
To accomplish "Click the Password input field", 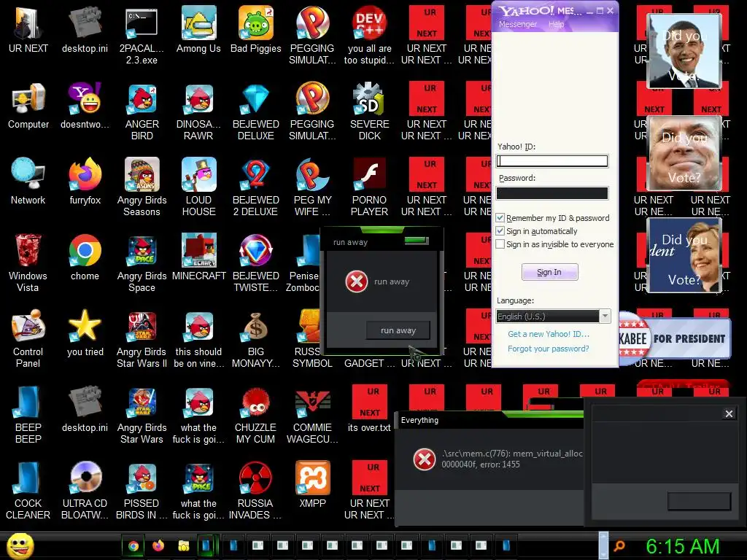I will point(552,192).
